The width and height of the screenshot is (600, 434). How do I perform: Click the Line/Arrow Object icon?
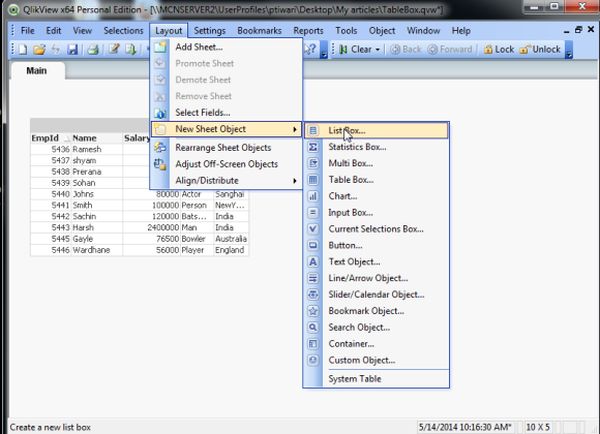(313, 278)
